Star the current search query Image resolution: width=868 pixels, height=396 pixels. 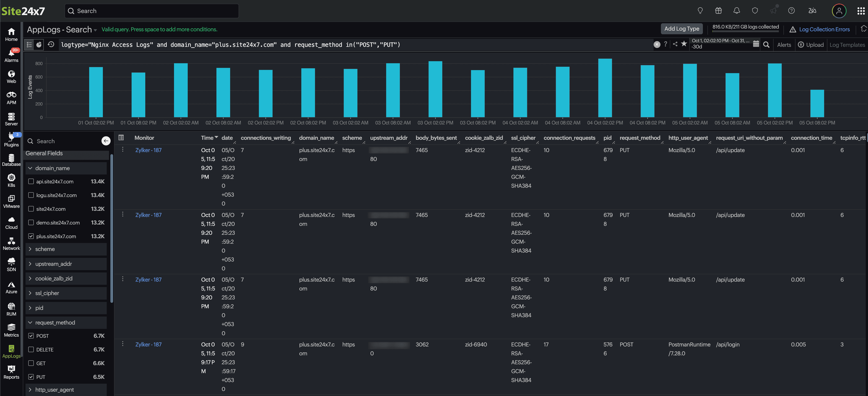684,44
